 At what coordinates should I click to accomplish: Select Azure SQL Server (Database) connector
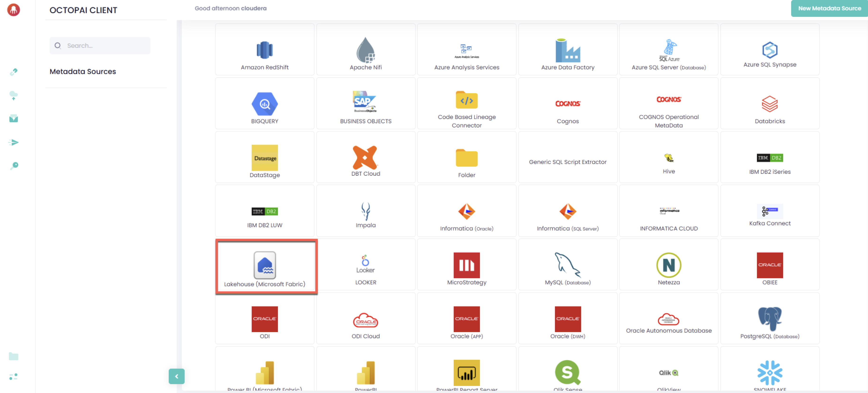pos(669,49)
